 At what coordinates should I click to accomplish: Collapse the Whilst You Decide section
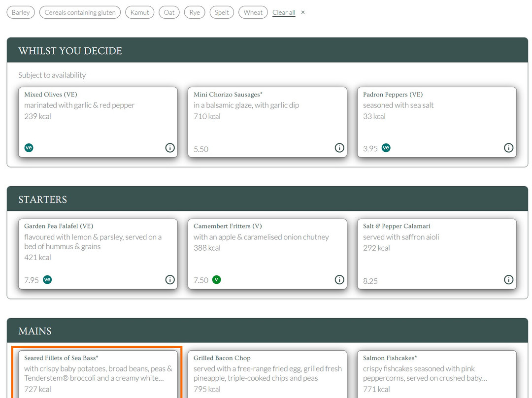[267, 51]
